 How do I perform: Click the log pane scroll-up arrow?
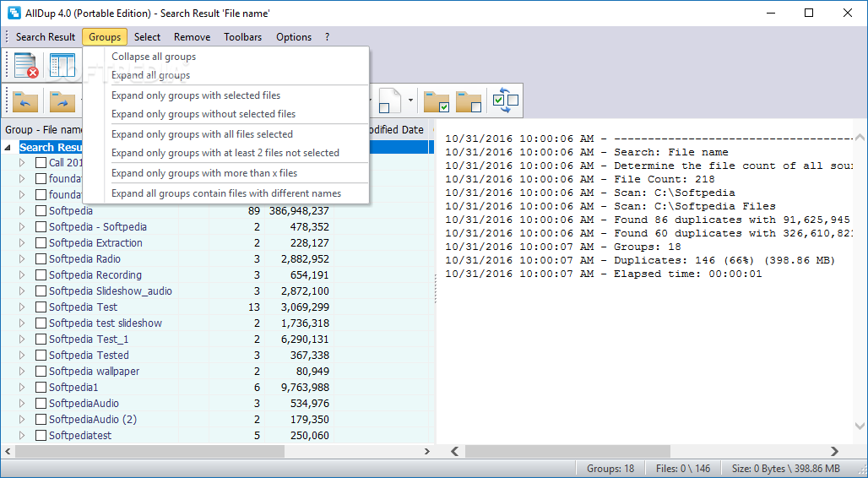[x=860, y=137]
